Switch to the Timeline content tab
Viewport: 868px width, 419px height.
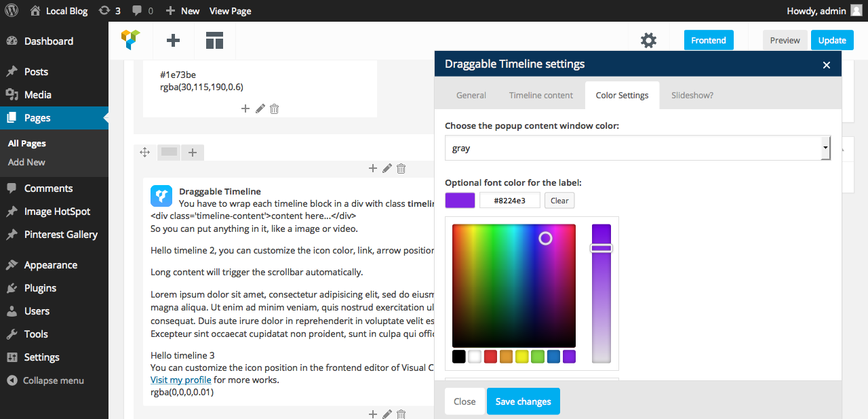[540, 95]
